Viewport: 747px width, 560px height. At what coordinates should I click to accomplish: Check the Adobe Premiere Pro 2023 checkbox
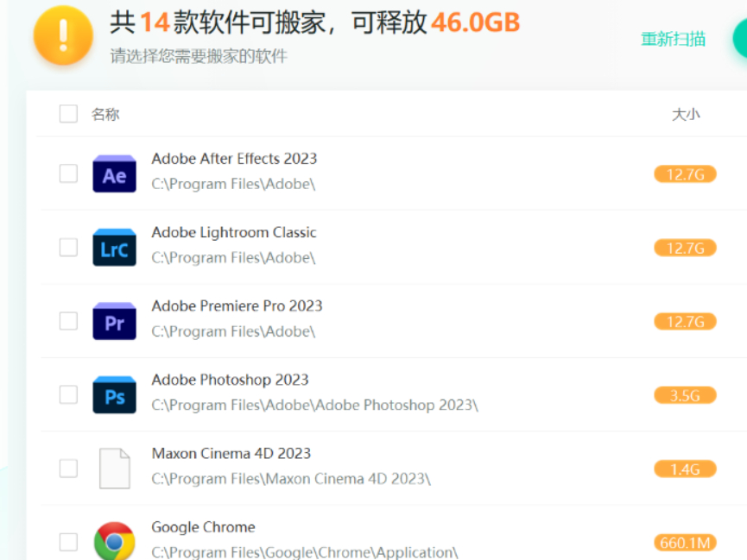click(x=68, y=321)
